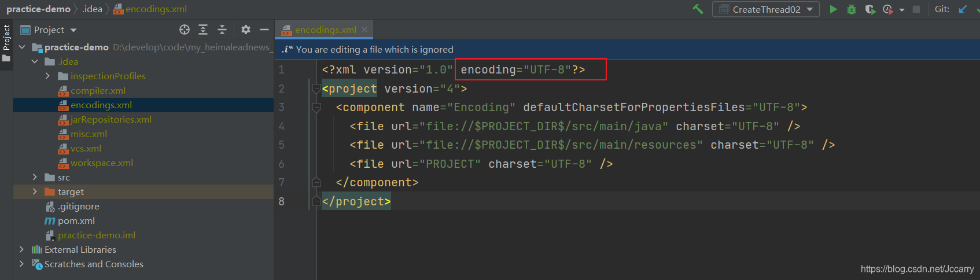
Task: Open the profiler run options arrow
Action: [902, 10]
